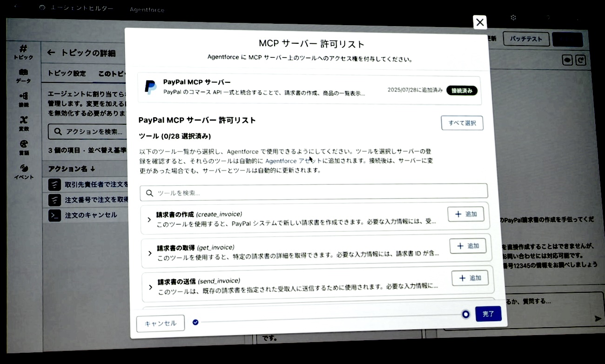Click the completed checkmark step in progress bar
The image size is (605, 364).
point(195,322)
